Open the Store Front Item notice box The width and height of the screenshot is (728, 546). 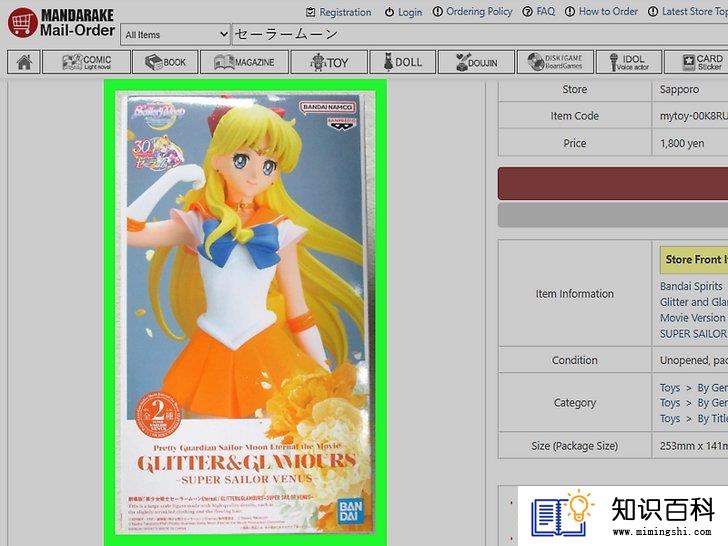pos(694,260)
